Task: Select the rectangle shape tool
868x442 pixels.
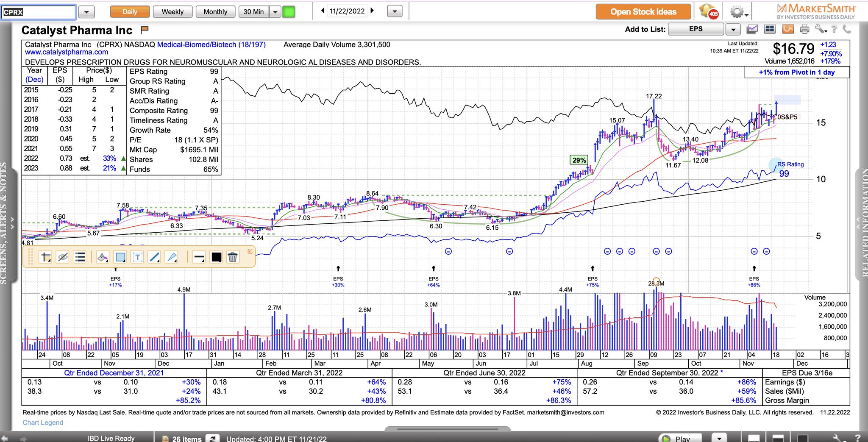Action: 120,257
